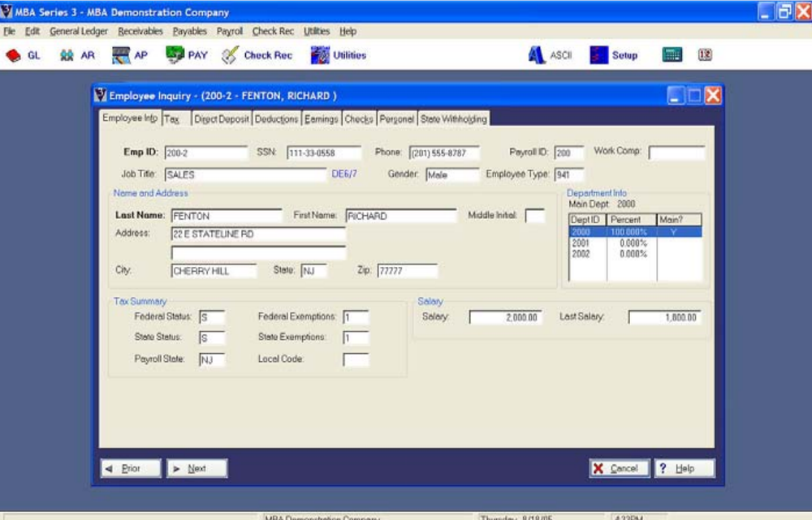The width and height of the screenshot is (812, 520).
Task: Click the Federal Status field
Action: pos(212,316)
